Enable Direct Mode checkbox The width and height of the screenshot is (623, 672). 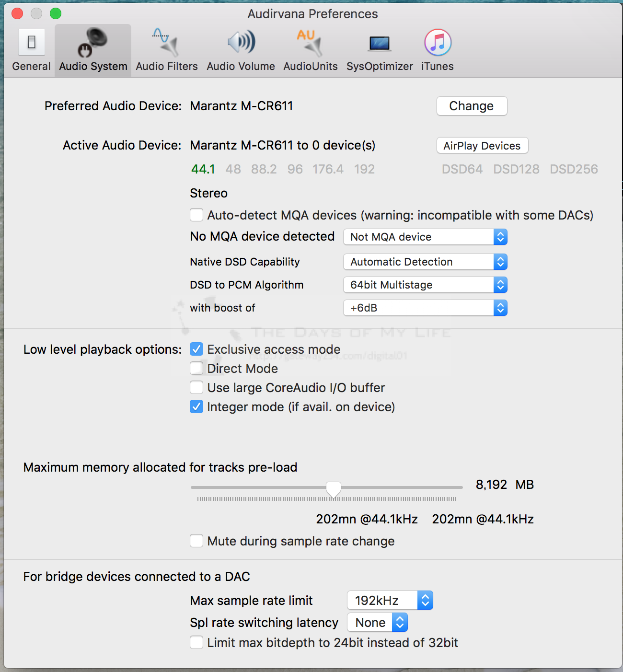(x=196, y=368)
